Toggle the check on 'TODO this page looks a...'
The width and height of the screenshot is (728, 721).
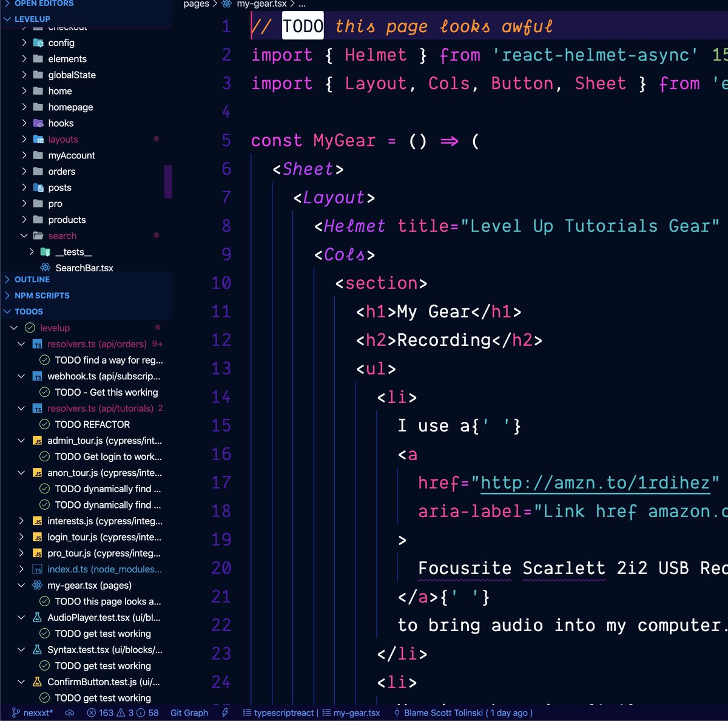tap(44, 601)
